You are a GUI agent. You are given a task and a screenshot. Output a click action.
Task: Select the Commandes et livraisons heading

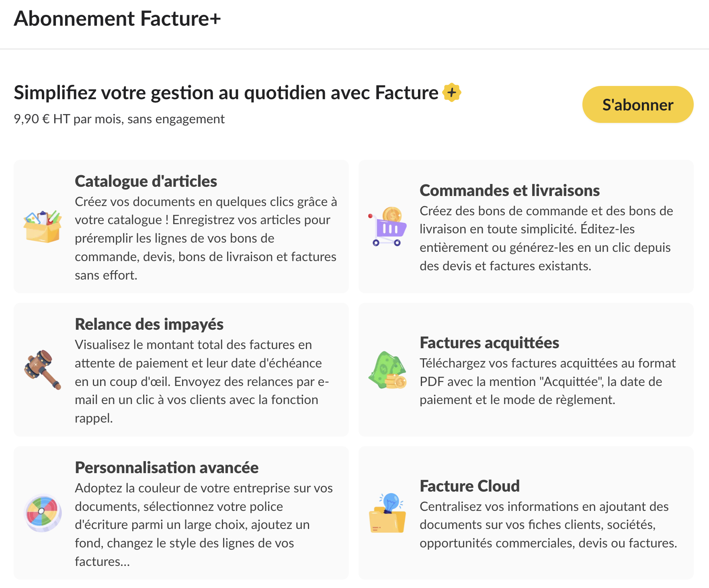click(x=510, y=190)
